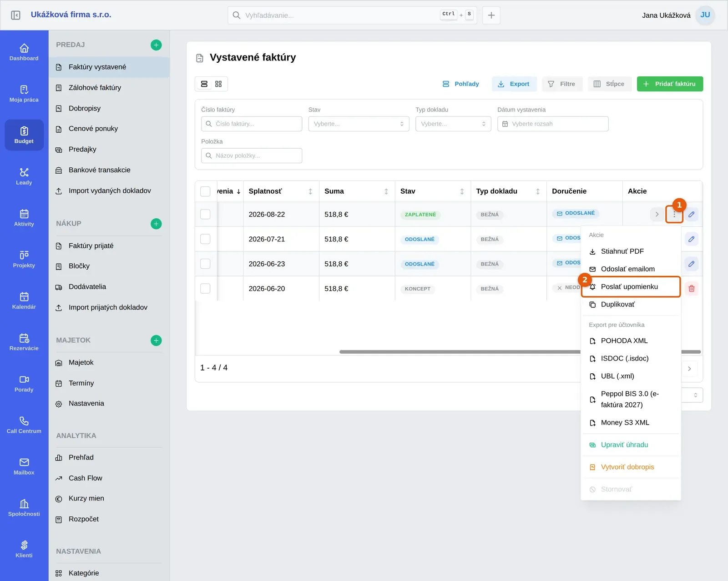The image size is (728, 581).
Task: Switch to list view layout
Action: 204,84
